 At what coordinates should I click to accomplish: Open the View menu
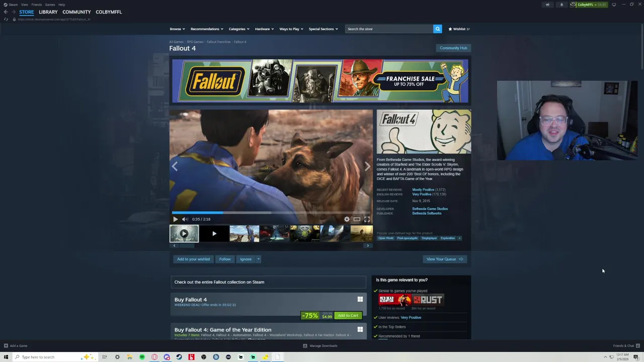pos(24,5)
